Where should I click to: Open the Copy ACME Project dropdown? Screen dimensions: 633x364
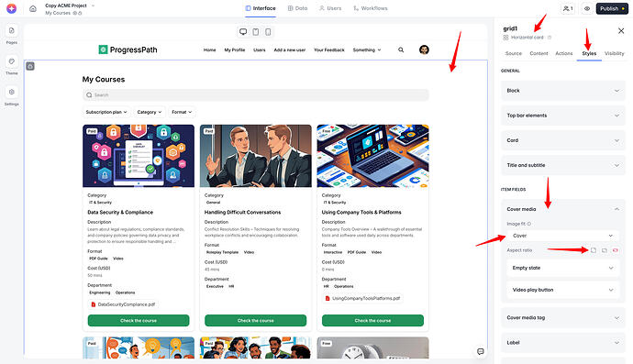pyautogui.click(x=94, y=6)
